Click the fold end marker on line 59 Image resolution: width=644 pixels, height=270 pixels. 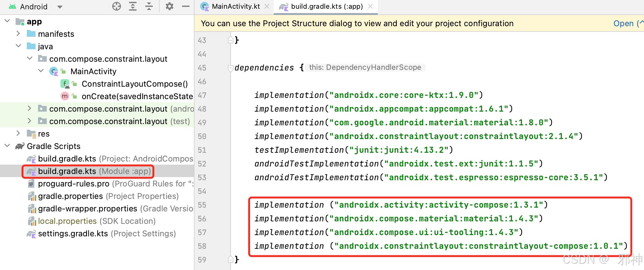pos(231,259)
